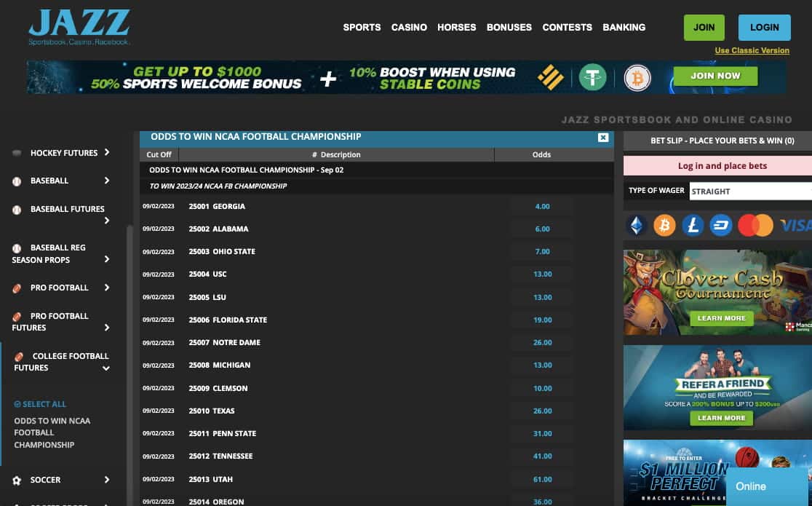This screenshot has height=506, width=812.
Task: Select Texas odds 26.00
Action: 542,411
